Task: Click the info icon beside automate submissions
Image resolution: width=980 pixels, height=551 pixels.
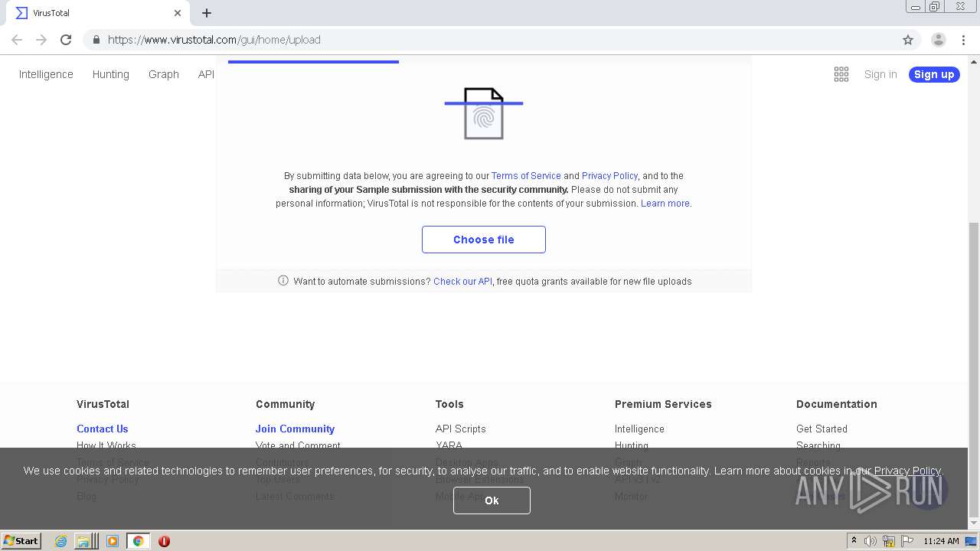Action: coord(283,281)
